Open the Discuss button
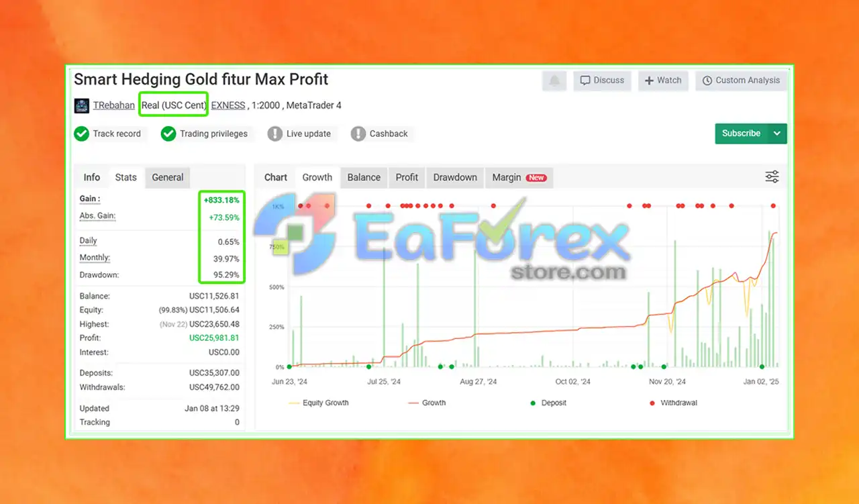The height and width of the screenshot is (504, 859). point(602,81)
